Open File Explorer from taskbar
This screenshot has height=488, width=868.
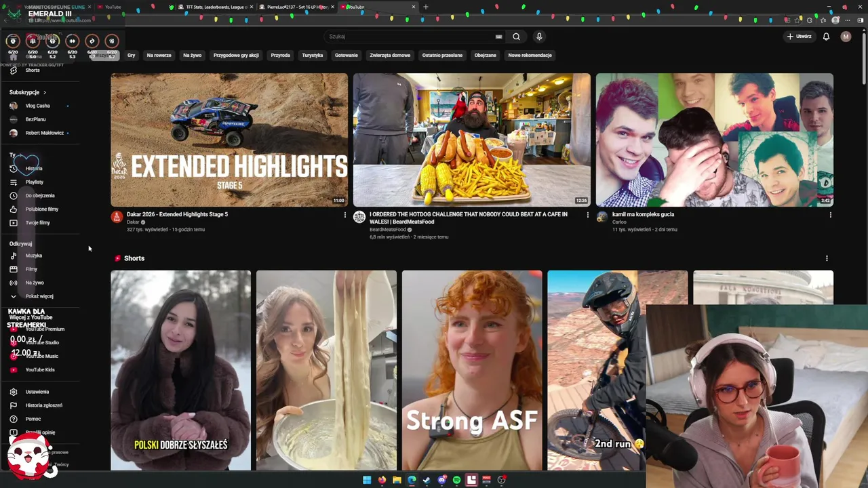(397, 480)
